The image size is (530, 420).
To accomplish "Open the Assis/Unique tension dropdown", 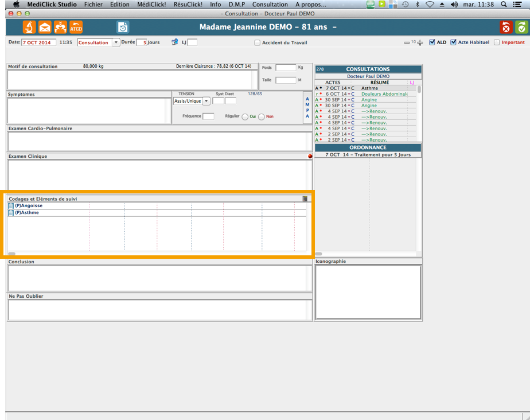I will pos(206,101).
